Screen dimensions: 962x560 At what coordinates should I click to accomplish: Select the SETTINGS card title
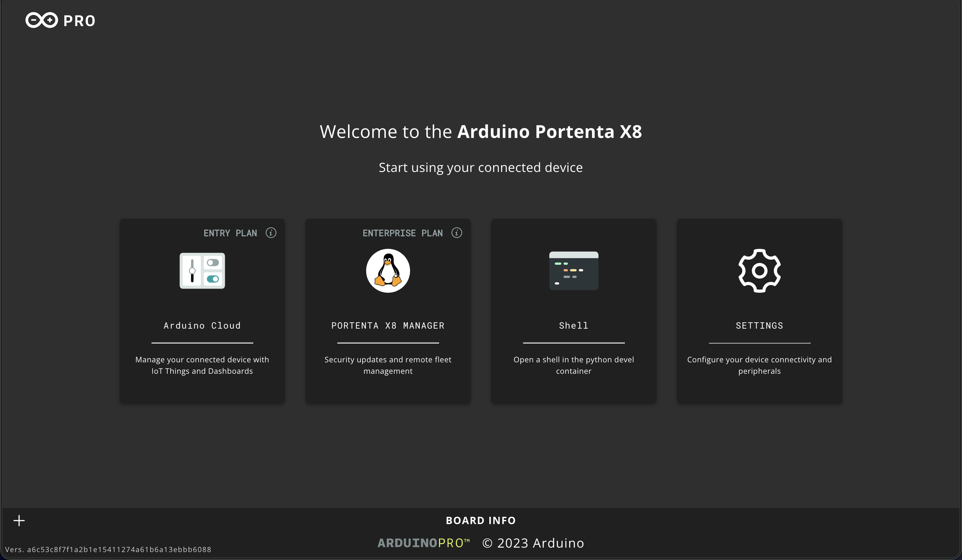tap(759, 325)
